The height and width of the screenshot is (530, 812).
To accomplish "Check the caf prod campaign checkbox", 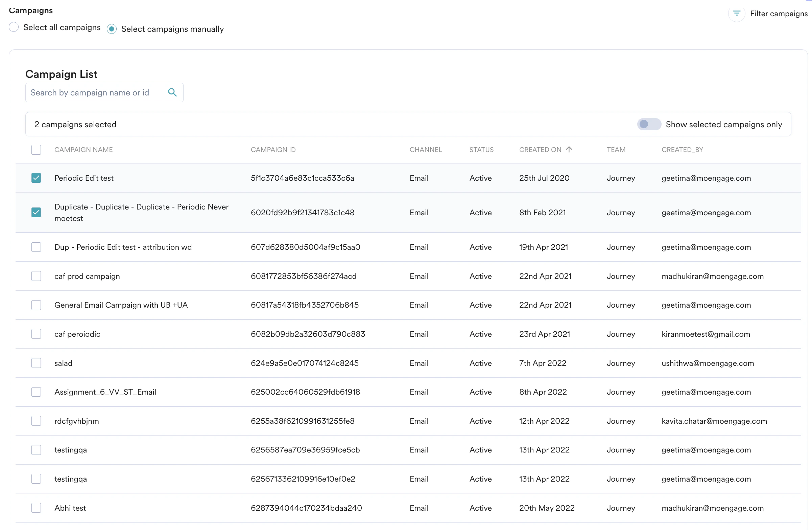I will (36, 276).
